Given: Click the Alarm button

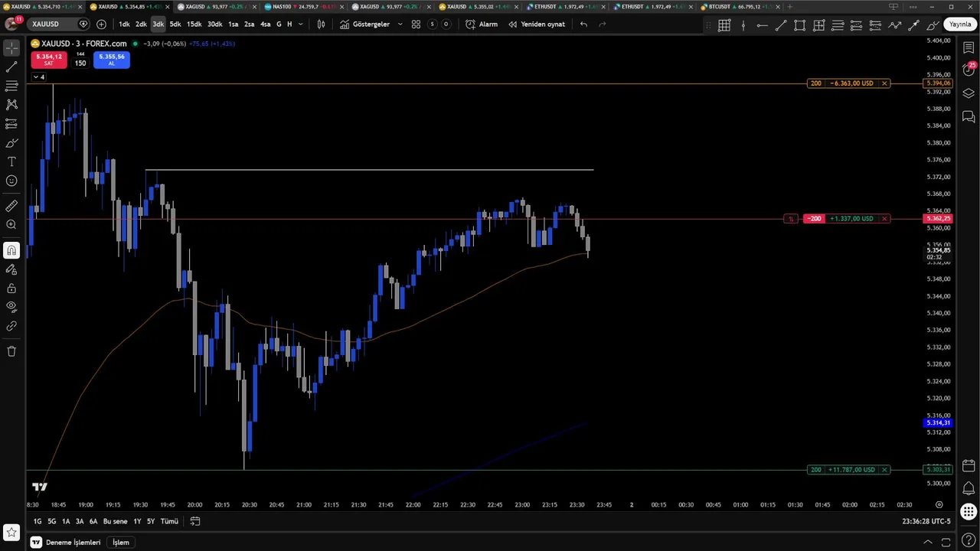Looking at the screenshot, I should [x=482, y=24].
